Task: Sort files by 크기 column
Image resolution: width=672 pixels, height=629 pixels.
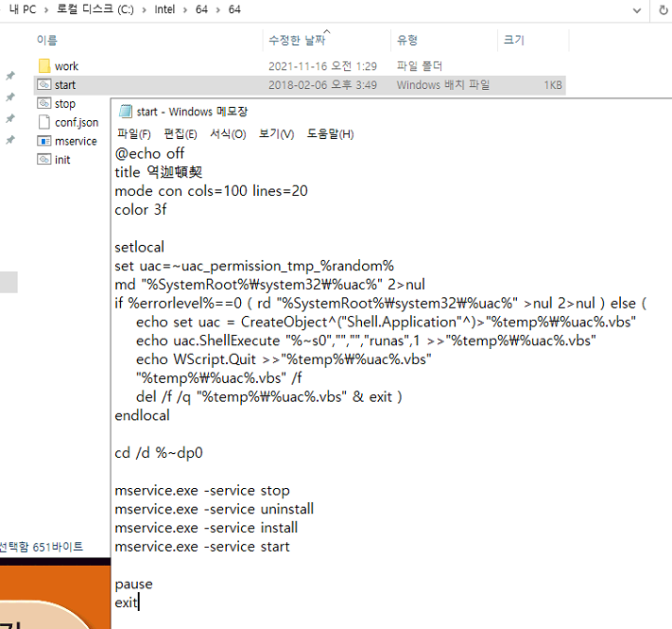Action: click(x=514, y=40)
